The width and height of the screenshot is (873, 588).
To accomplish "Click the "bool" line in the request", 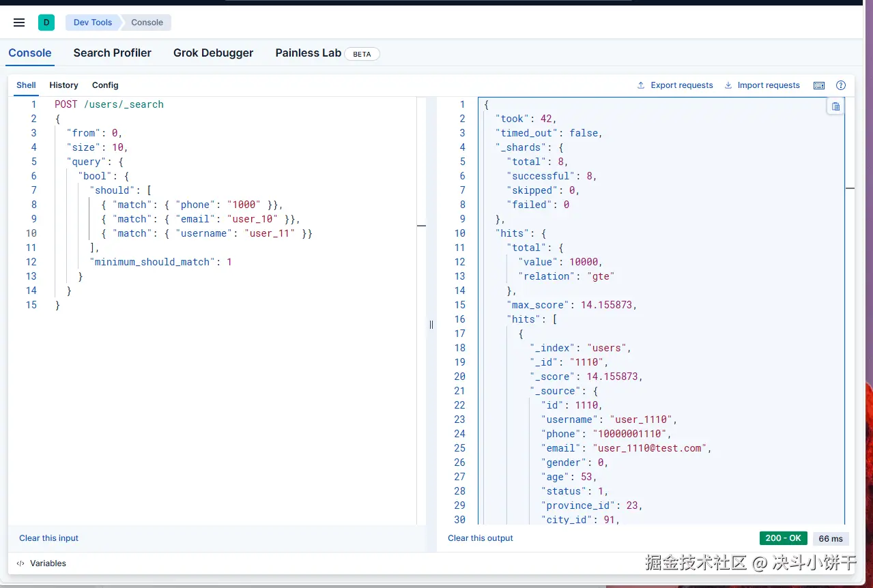I will pos(103,176).
